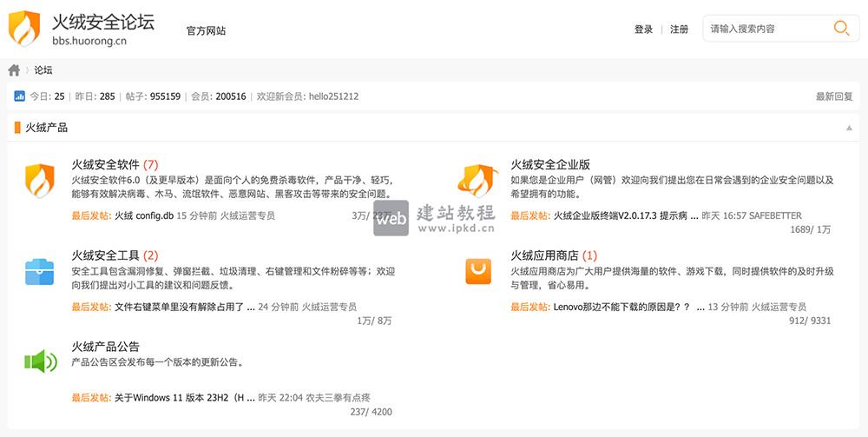
Task: Open the blue 火绒安全工具 toolbox icon
Action: (x=40, y=272)
